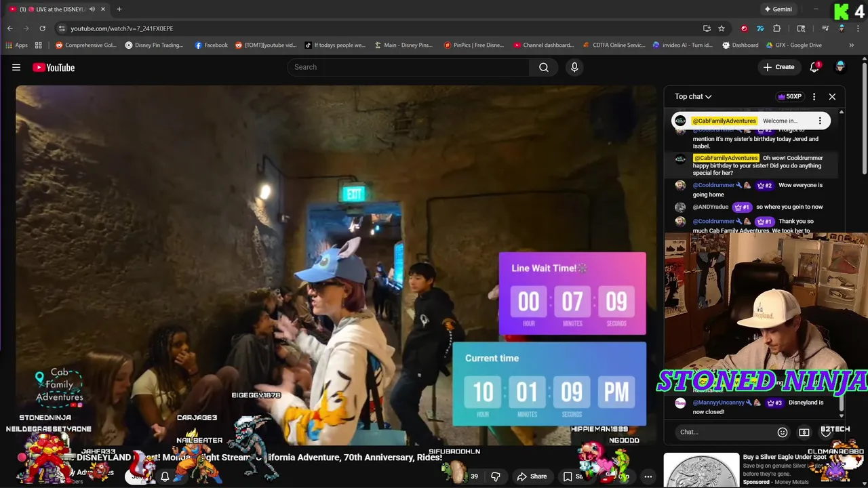Open PinPics Free Disney bookmark
Image resolution: width=868 pixels, height=488 pixels.
[x=474, y=45]
